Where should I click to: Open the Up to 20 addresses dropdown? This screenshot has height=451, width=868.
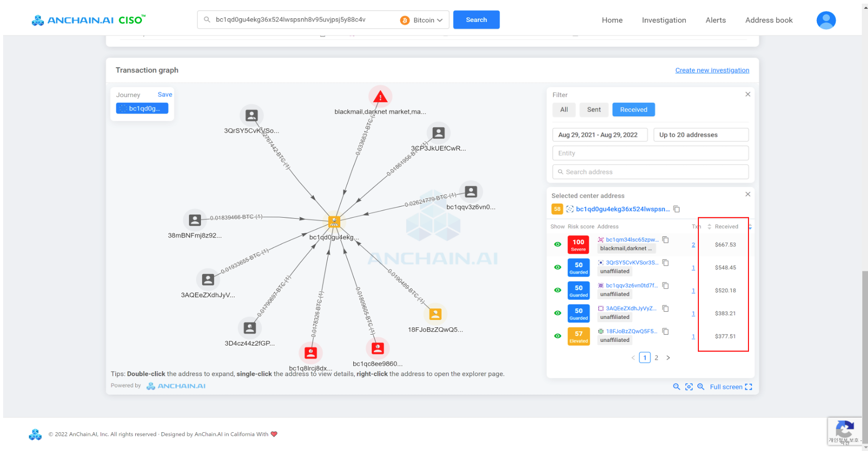[701, 135]
